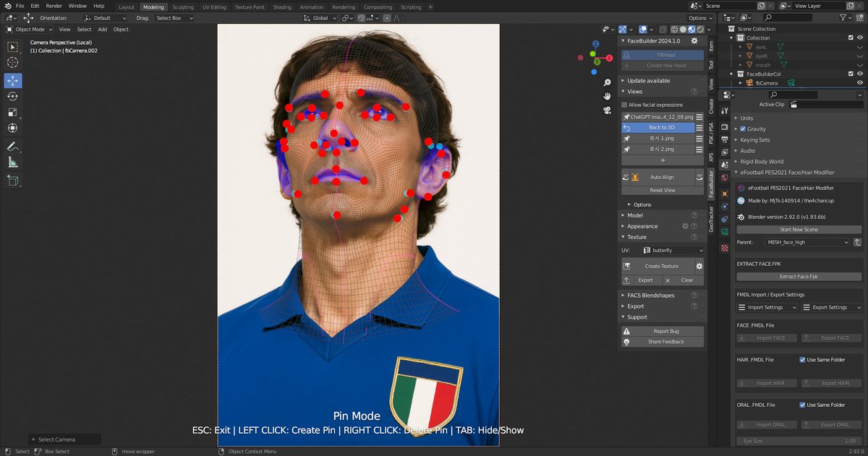Switch to the Sculpting workspace tab
The width and height of the screenshot is (868, 456).
pyautogui.click(x=183, y=7)
